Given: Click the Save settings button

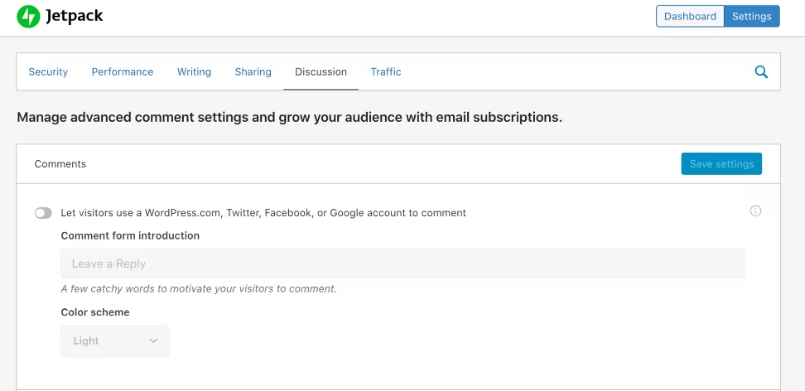Looking at the screenshot, I should pos(721,164).
